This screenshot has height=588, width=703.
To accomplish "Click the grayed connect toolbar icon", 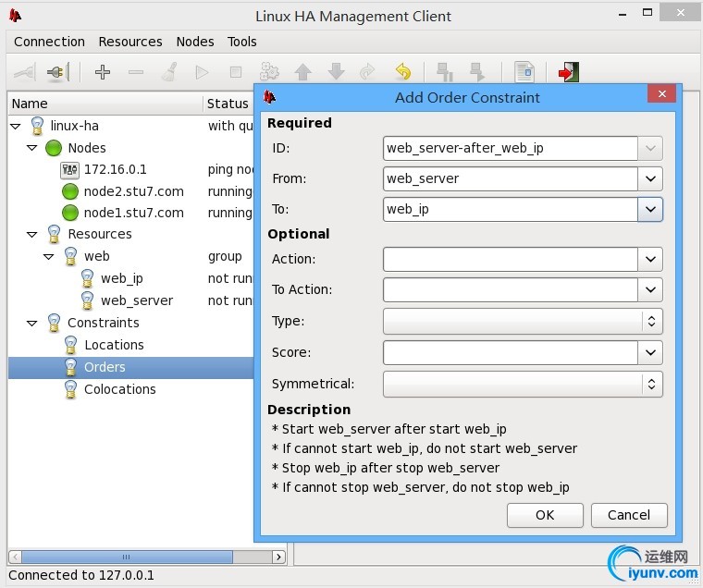I will [25, 72].
